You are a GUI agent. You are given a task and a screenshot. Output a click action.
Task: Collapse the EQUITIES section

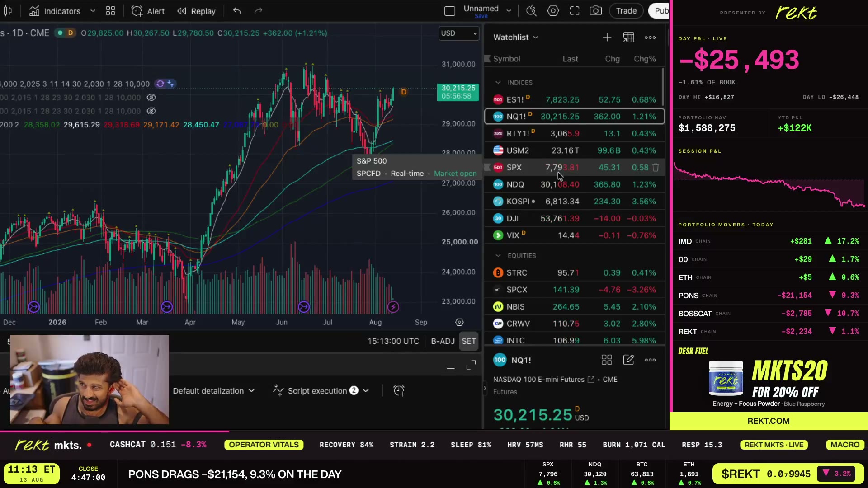coord(498,256)
